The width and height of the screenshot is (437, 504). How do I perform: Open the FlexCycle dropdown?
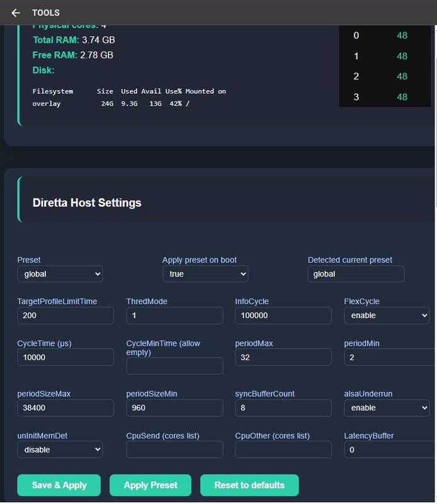(387, 316)
